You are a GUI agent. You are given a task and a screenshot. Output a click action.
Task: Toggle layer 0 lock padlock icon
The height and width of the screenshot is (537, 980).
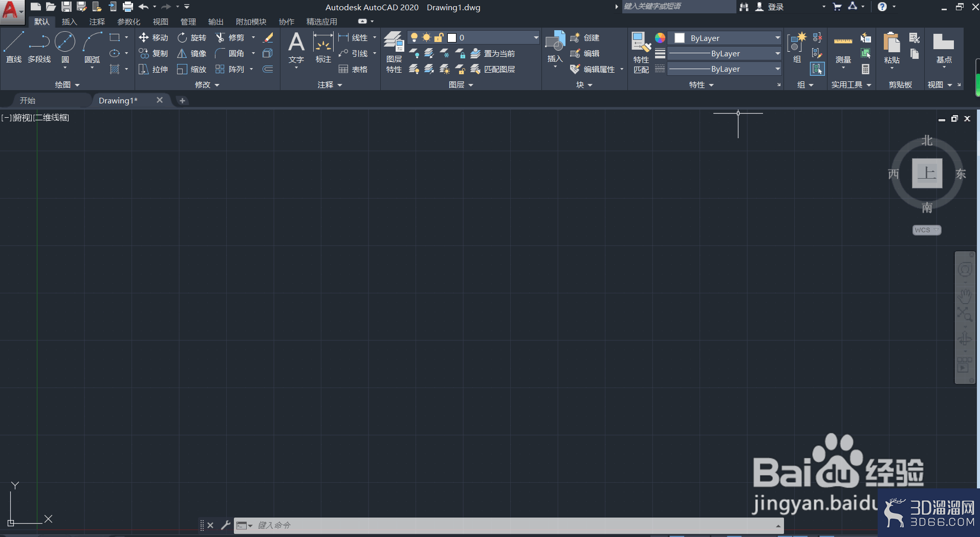coord(439,37)
